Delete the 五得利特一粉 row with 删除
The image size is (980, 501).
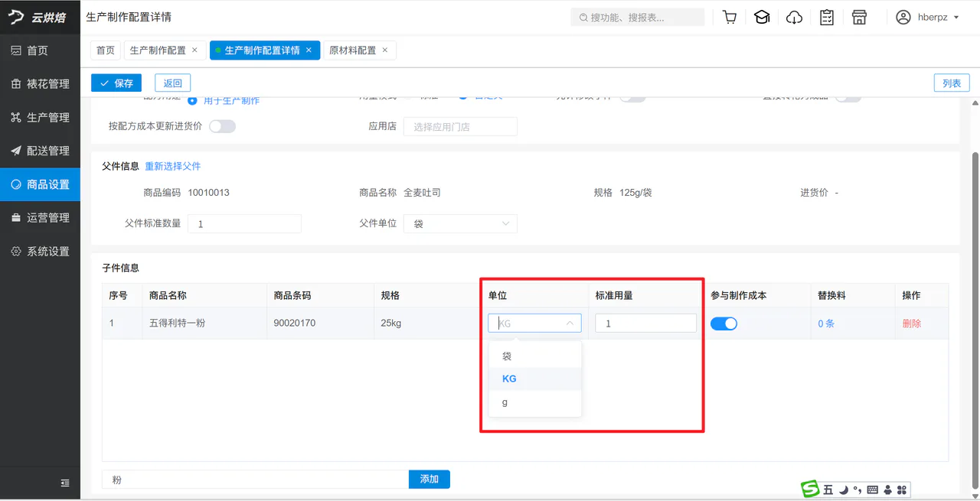[x=912, y=324]
